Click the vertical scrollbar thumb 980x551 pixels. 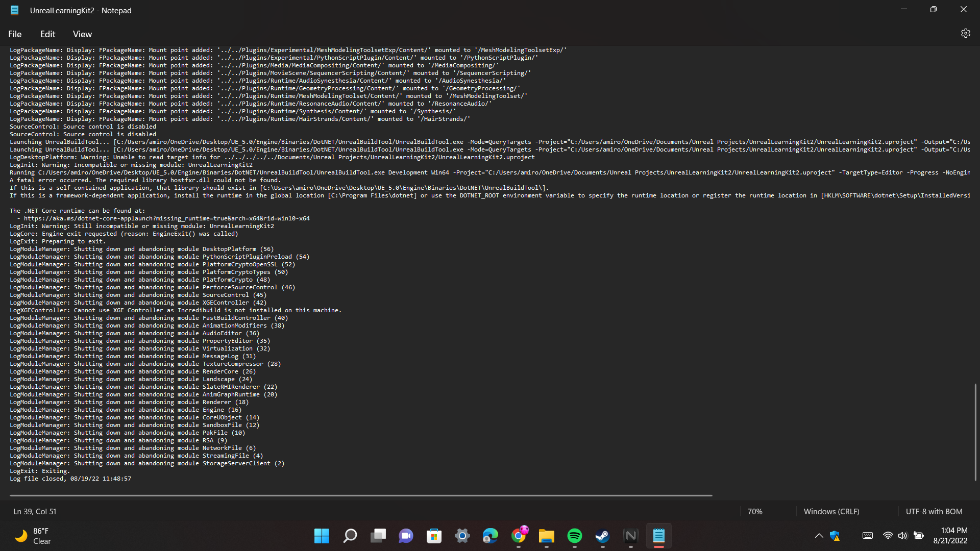[x=975, y=432]
